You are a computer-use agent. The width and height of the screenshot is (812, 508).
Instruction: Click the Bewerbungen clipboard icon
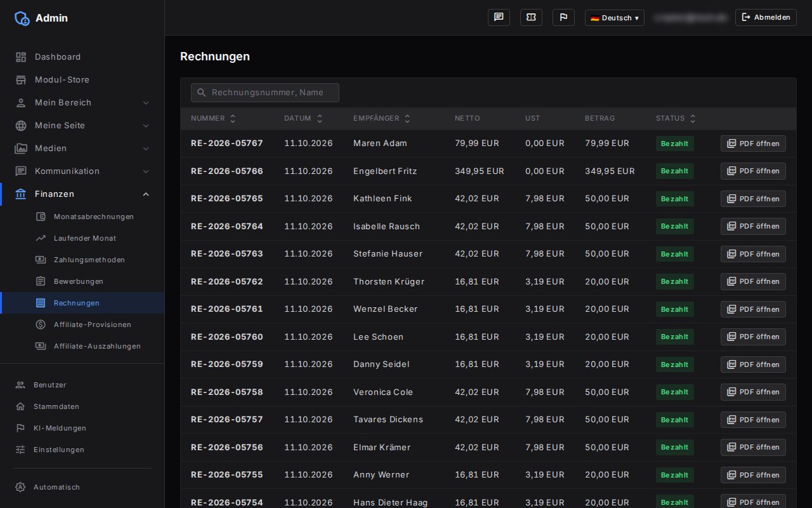[x=41, y=281]
